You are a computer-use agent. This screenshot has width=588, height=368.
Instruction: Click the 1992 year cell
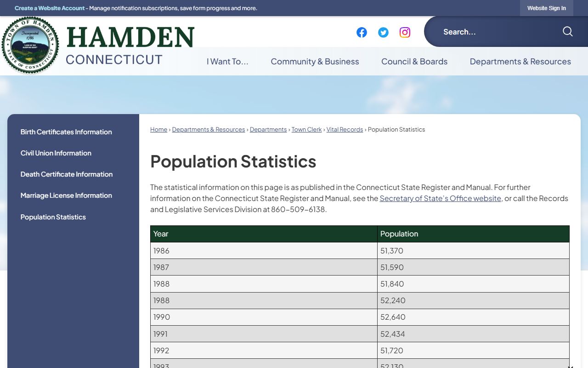(x=264, y=351)
